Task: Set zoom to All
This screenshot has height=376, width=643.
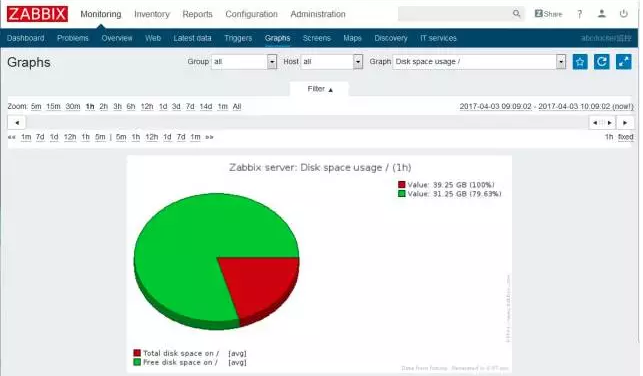Action: pos(237,107)
